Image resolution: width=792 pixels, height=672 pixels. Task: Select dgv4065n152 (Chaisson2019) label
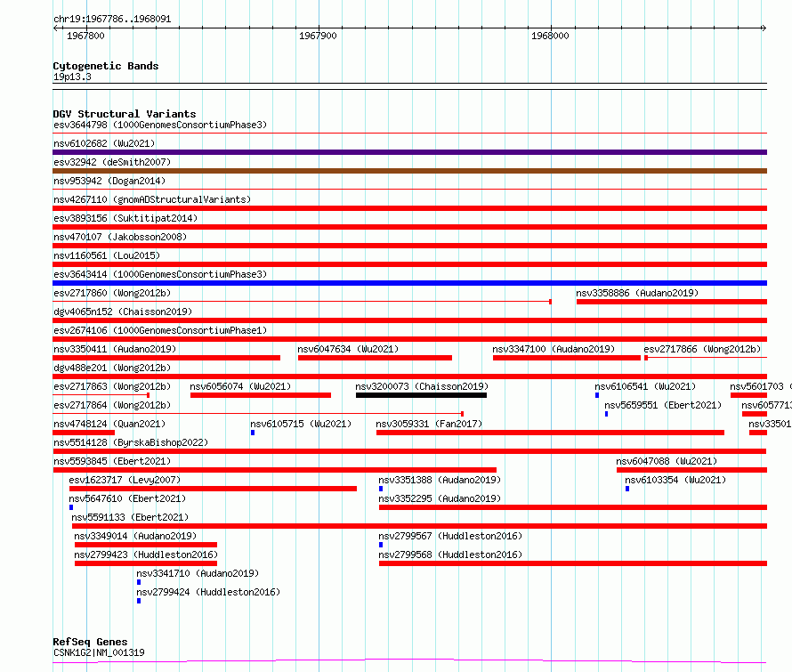123,312
